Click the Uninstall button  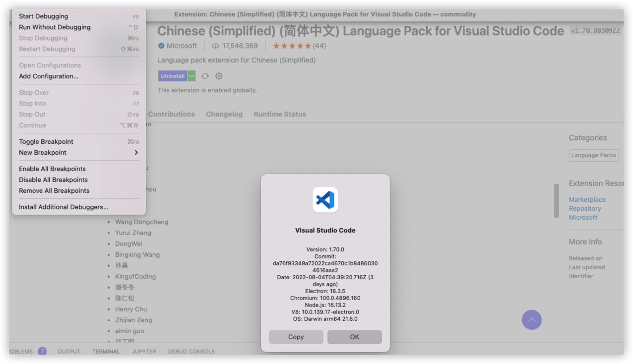click(172, 76)
